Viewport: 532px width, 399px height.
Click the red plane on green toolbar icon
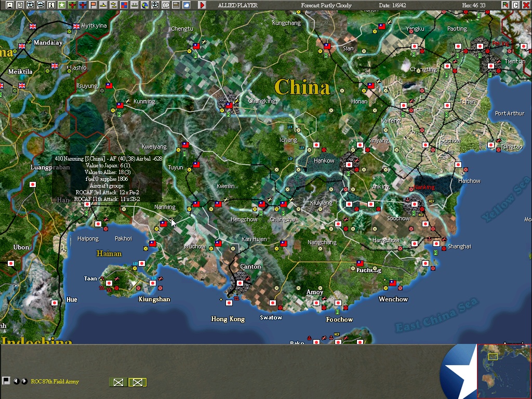72,5
